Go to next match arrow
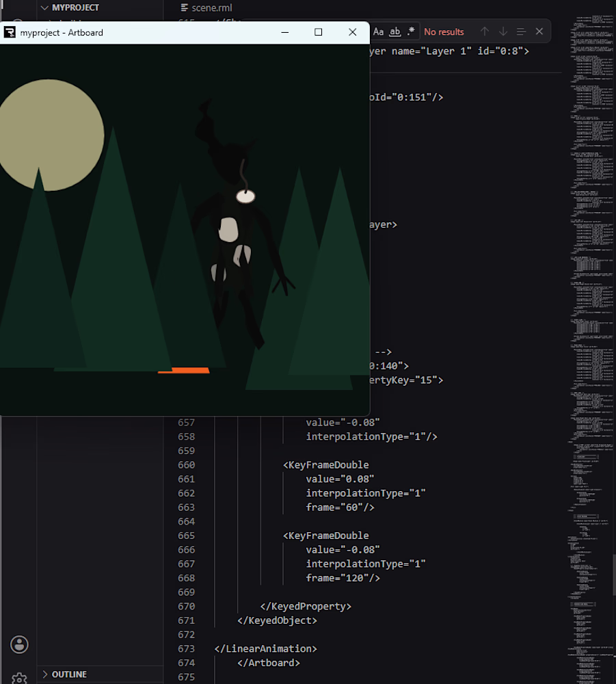The image size is (616, 684). point(503,32)
